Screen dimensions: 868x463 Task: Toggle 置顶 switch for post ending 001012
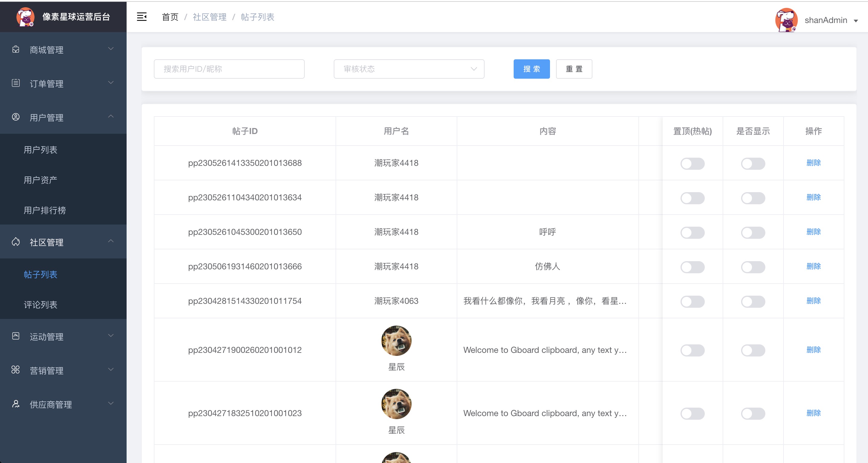(692, 350)
